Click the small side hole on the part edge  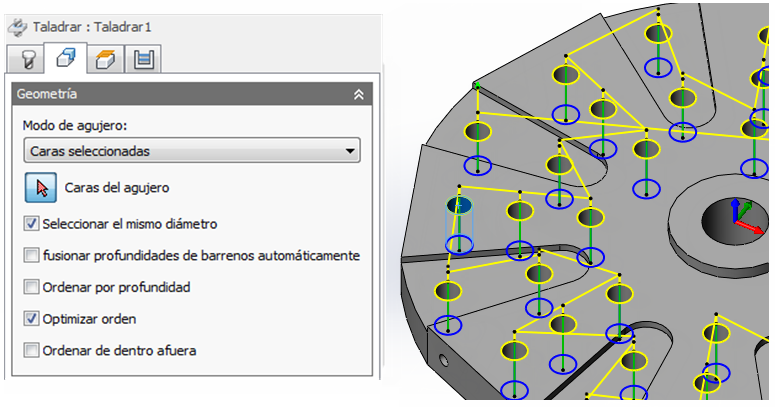point(444,361)
